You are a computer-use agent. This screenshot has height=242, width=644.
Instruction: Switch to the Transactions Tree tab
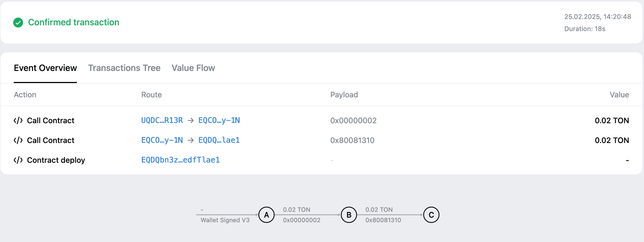click(124, 68)
